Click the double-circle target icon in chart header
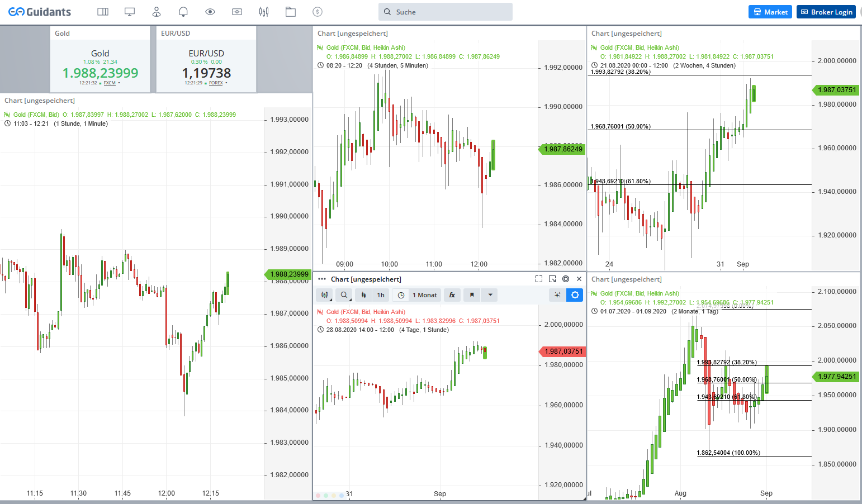This screenshot has width=862, height=504. pos(566,279)
